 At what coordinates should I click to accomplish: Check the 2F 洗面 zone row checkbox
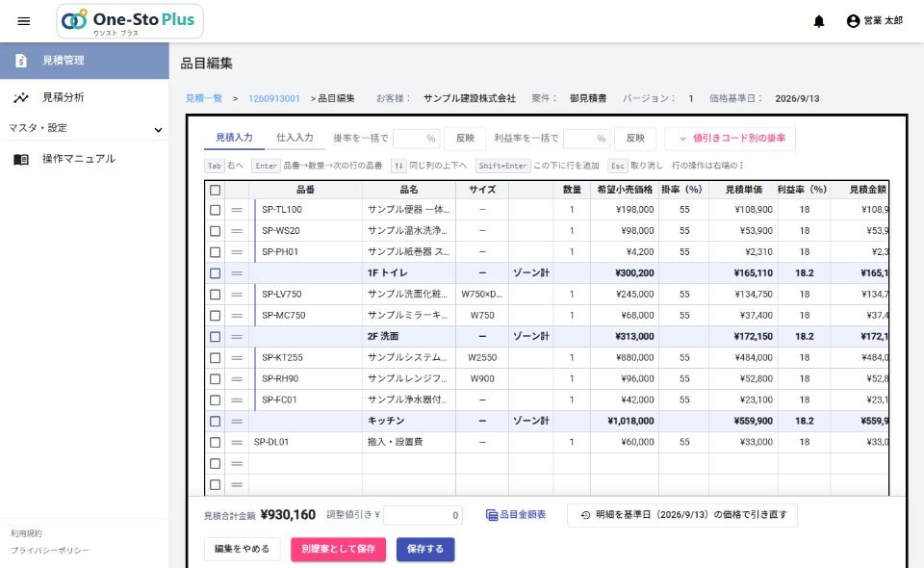[215, 337]
